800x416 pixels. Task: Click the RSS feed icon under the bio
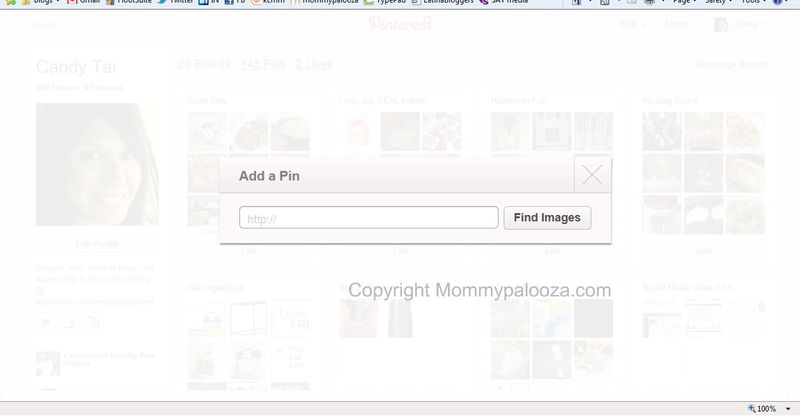tap(94, 323)
